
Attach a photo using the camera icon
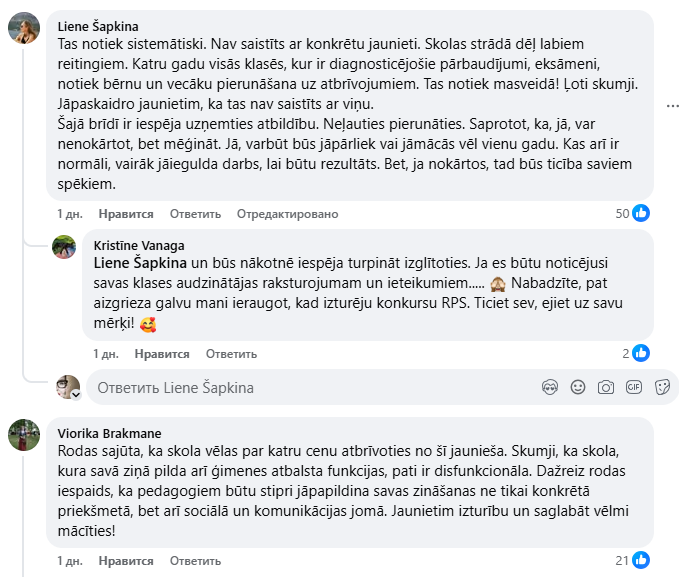coord(605,387)
